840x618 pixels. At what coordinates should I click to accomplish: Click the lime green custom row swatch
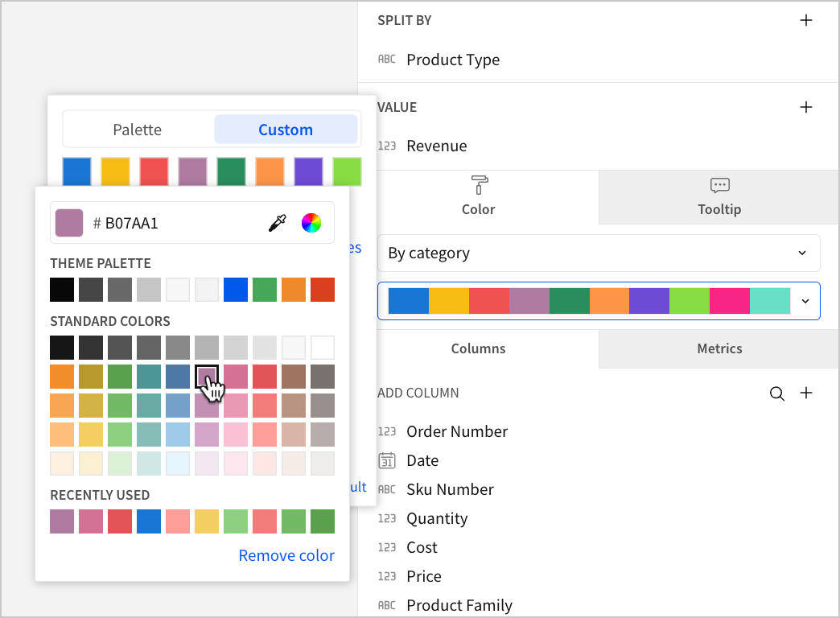pyautogui.click(x=347, y=171)
